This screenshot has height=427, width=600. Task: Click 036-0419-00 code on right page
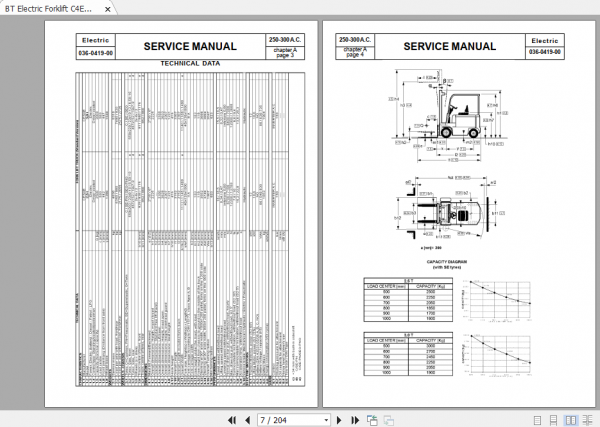(545, 52)
